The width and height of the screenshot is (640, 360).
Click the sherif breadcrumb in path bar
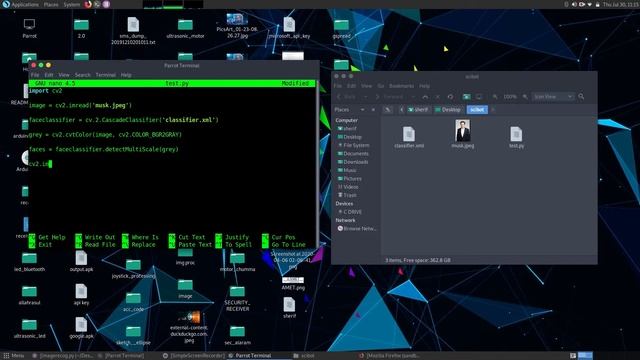coord(418,110)
